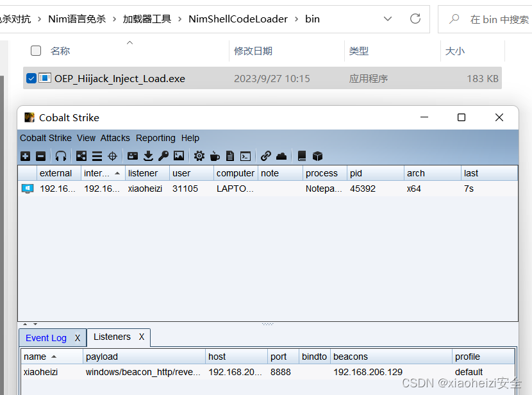Host a file via chain link icon
This screenshot has height=395, width=532.
265,156
